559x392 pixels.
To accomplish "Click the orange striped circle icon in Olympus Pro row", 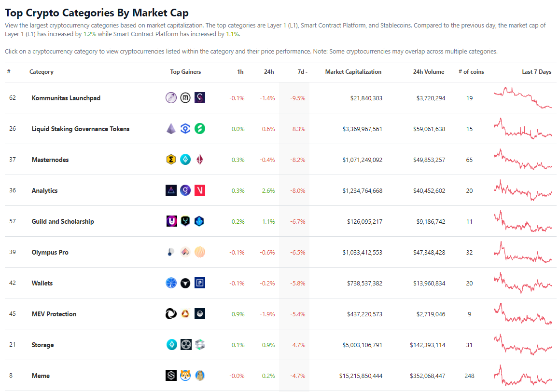I will (x=200, y=252).
